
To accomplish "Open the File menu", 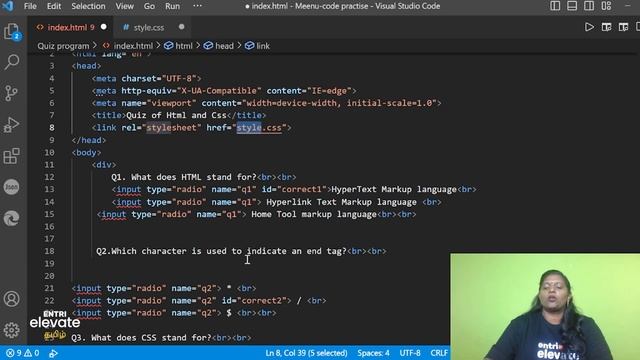I will click(30, 6).
